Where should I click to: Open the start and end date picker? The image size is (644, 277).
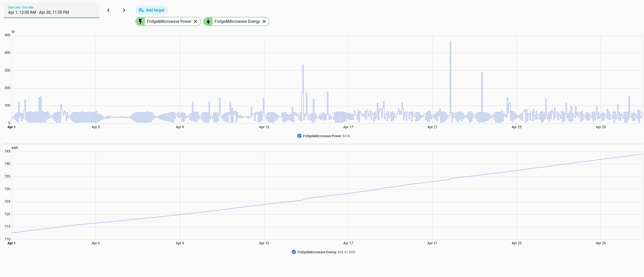[x=52, y=10]
